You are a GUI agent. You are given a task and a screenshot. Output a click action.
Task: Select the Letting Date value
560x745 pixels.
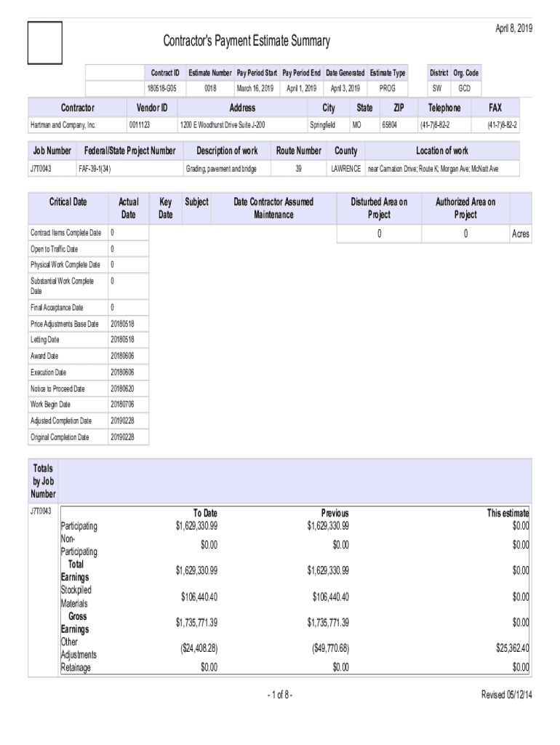point(122,340)
